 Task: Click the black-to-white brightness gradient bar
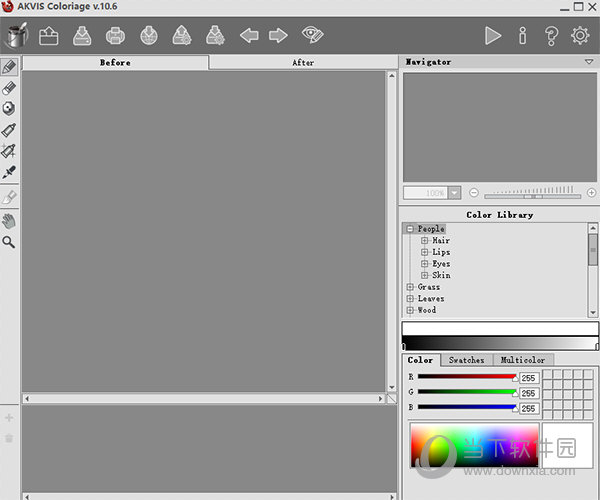point(500,343)
